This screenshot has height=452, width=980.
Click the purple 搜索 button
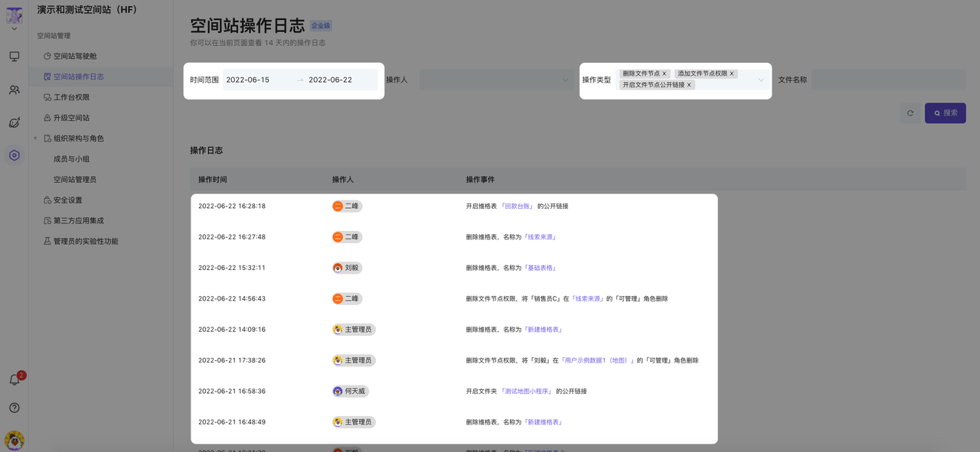pyautogui.click(x=945, y=113)
